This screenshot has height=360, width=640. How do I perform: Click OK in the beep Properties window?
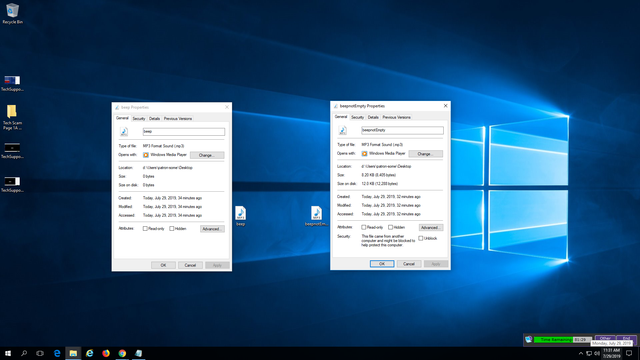point(163,265)
